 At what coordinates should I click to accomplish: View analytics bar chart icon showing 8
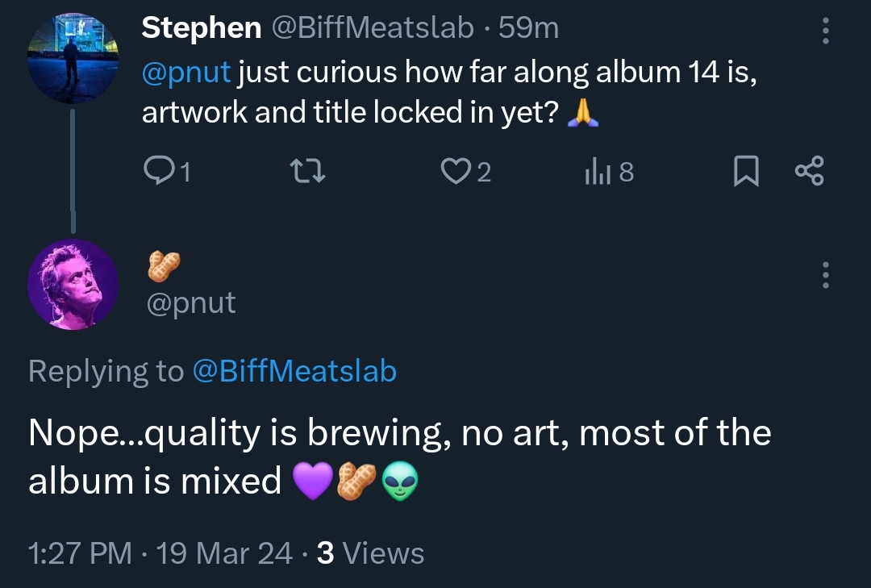(x=594, y=171)
